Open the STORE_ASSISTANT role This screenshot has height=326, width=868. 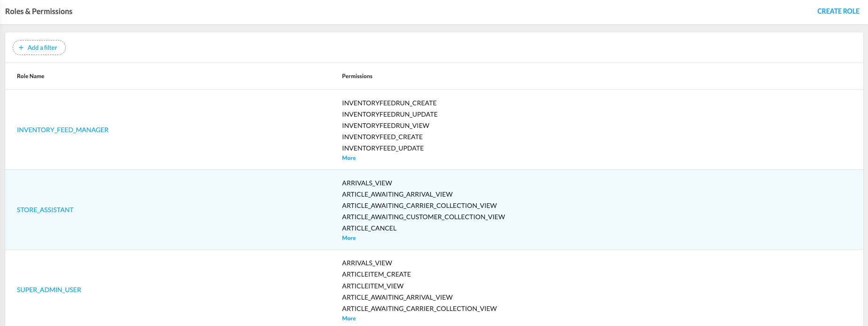[45, 210]
